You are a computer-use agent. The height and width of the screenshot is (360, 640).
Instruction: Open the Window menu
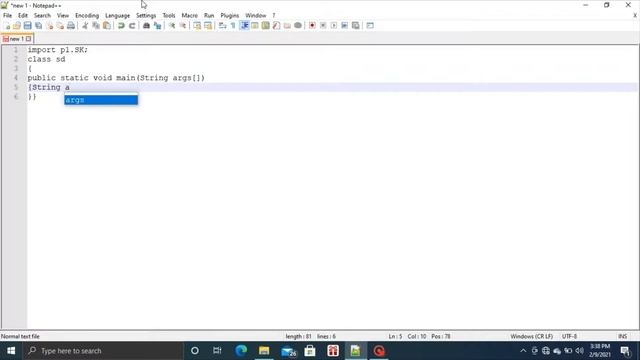click(256, 16)
